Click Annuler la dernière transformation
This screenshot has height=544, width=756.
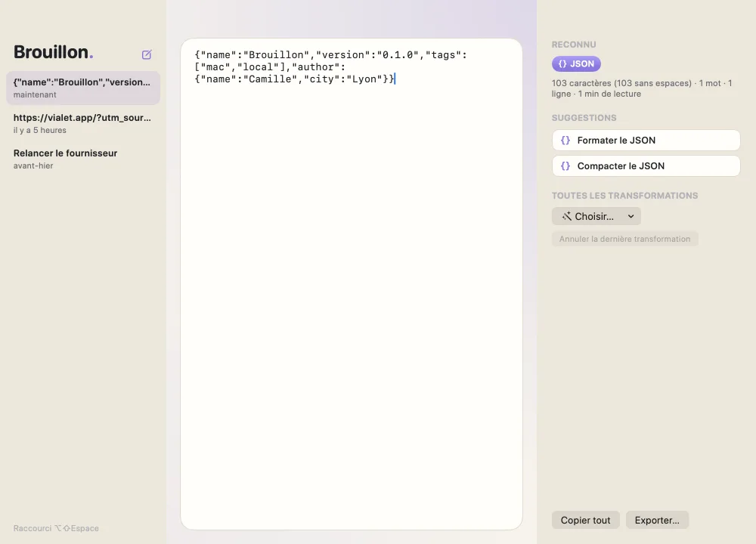[x=625, y=239]
